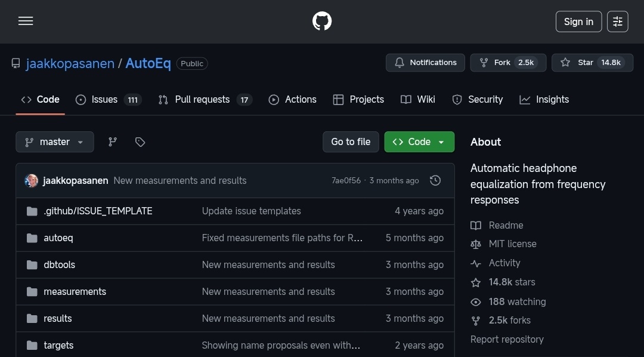Expand the green Code dropdown
The width and height of the screenshot is (644, 357).
click(x=419, y=142)
